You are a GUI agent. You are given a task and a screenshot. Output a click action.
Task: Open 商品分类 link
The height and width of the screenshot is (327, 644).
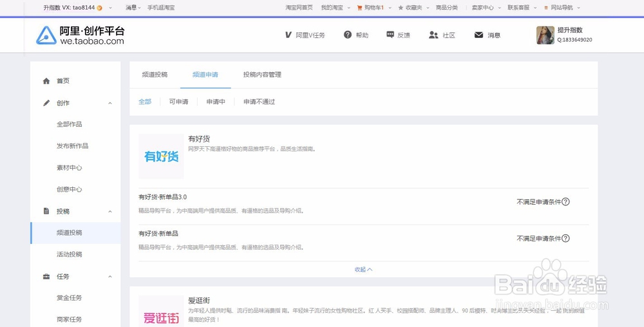coord(447,7)
